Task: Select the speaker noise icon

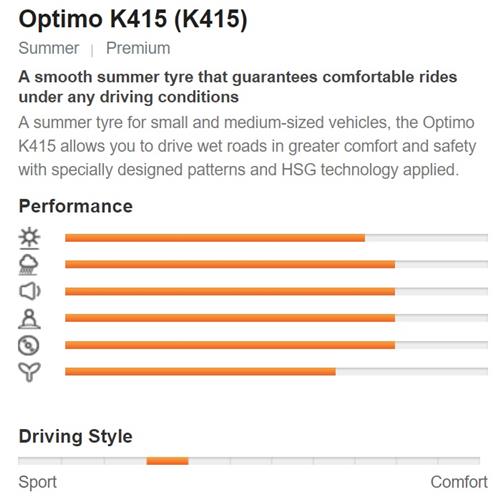Action: click(29, 291)
